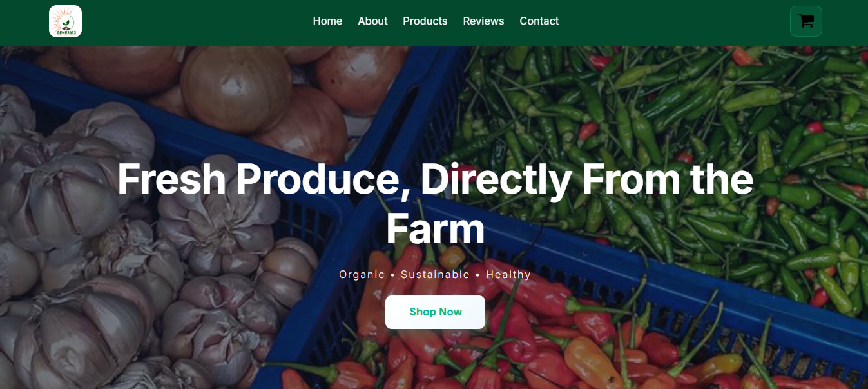Click the bullet between Sustainable and Healthy
The width and height of the screenshot is (868, 389).
coord(477,275)
